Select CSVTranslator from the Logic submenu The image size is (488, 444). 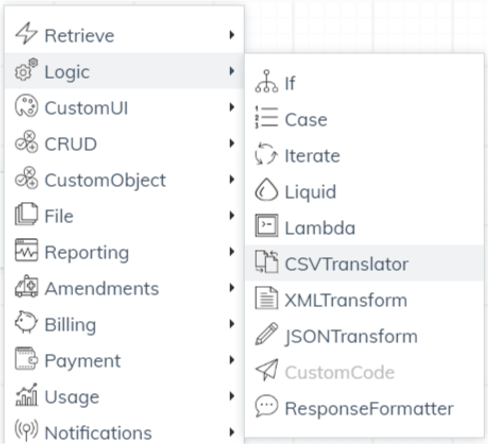coord(364,263)
